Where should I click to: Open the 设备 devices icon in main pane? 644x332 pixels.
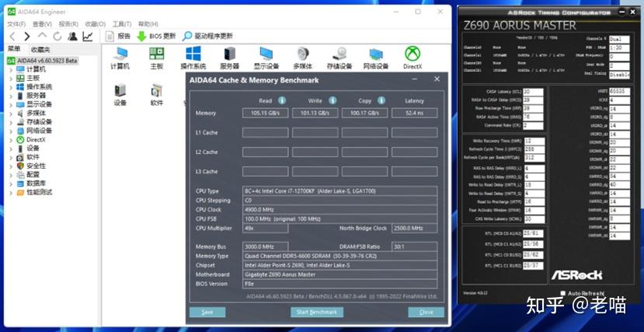click(120, 95)
